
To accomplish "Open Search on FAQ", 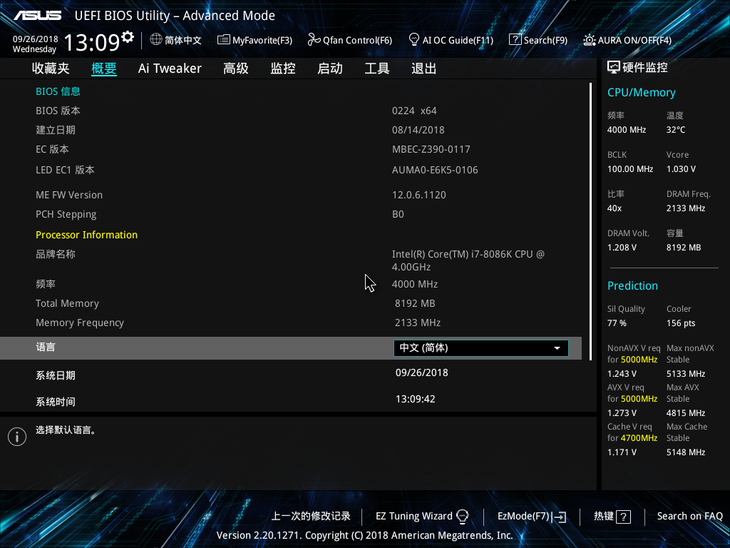I will pos(689,516).
